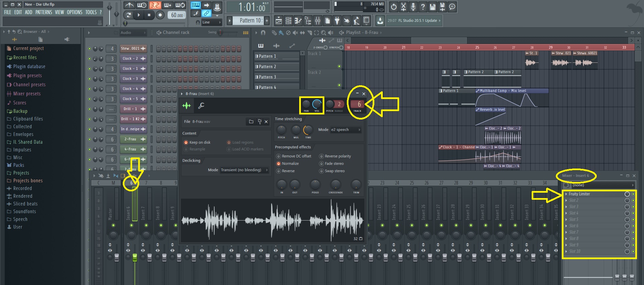
Task: Click the stop button in transport
Action: pos(149,15)
